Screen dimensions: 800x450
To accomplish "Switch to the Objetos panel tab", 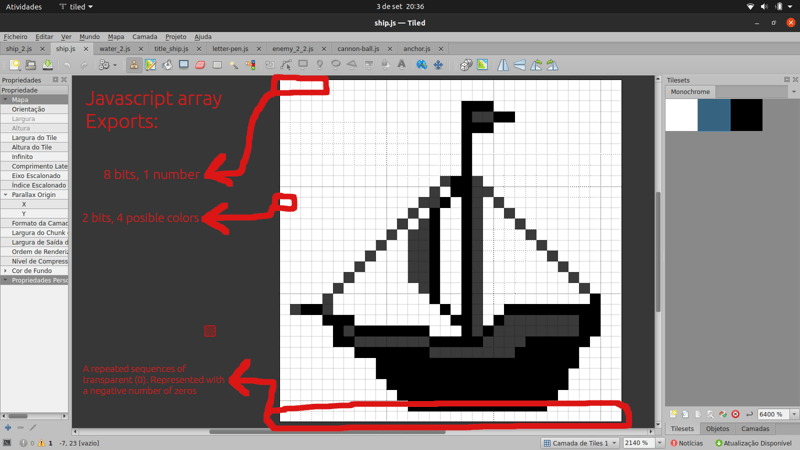I will pyautogui.click(x=717, y=429).
